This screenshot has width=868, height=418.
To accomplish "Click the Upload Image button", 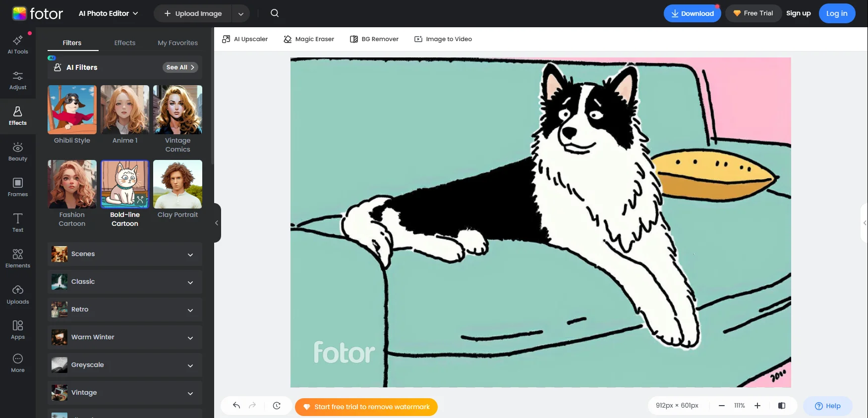I will pos(193,14).
